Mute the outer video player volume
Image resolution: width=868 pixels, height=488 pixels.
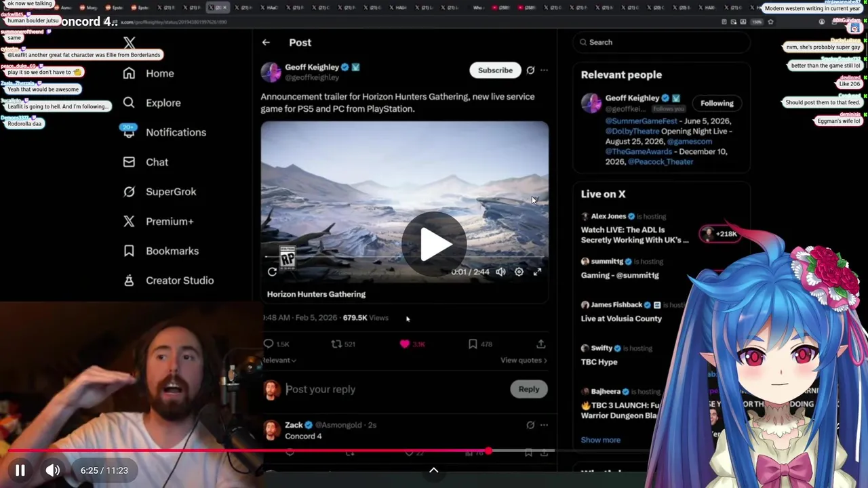click(53, 470)
